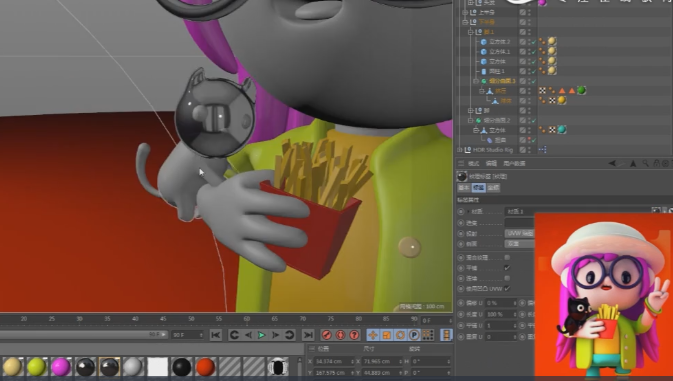673x381 pixels.
Task: Open the 模式 mode menu
Action: click(x=473, y=163)
